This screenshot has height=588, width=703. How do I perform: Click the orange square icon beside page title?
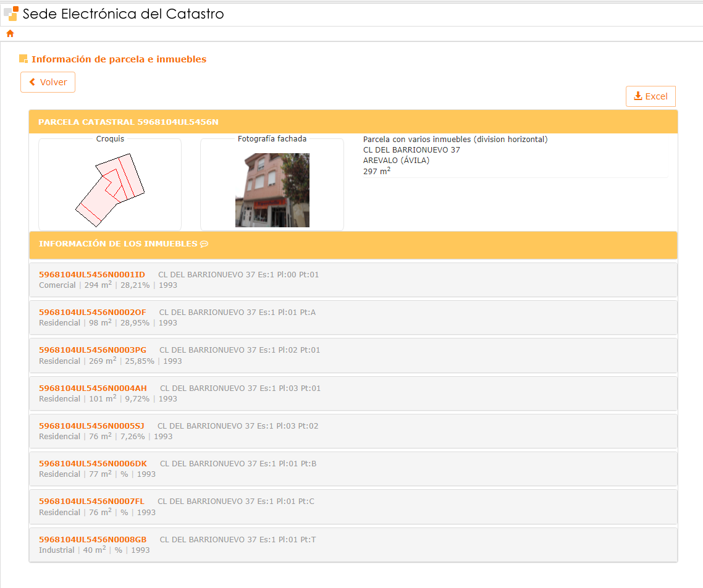[x=23, y=59]
